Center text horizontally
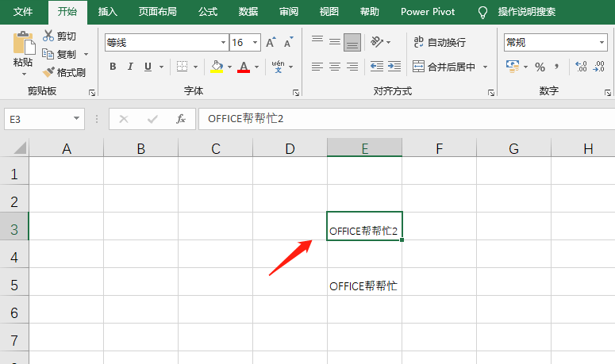 pos(335,67)
